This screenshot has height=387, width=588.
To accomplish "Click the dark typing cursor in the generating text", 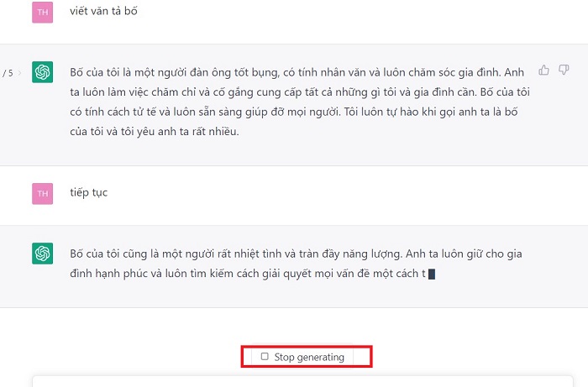I will [x=432, y=274].
